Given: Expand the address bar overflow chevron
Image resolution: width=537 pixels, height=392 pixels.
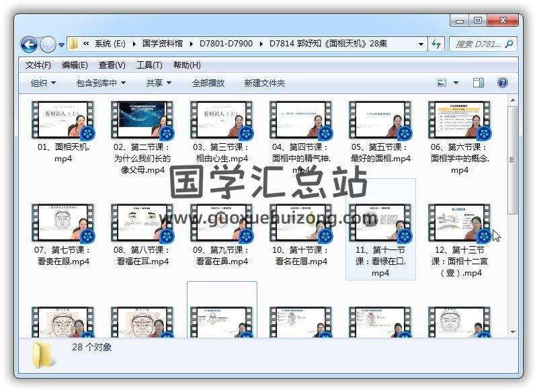Looking at the screenshot, I should pyautogui.click(x=86, y=44).
